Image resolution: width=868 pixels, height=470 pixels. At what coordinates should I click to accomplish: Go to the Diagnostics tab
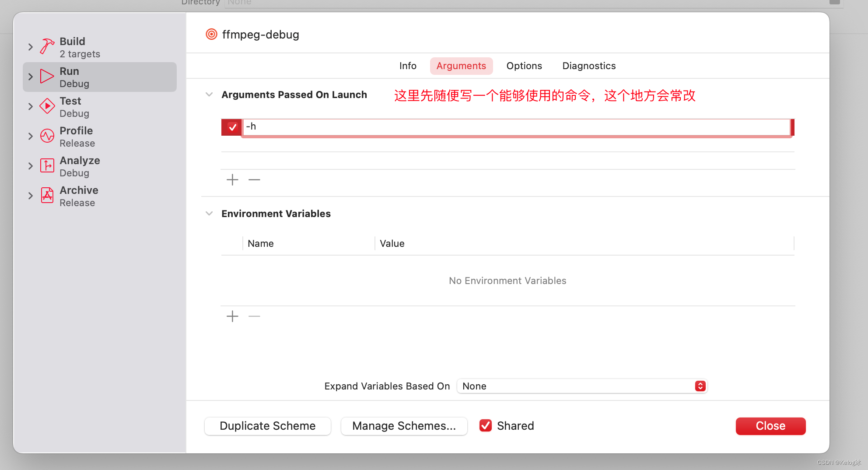(x=589, y=66)
